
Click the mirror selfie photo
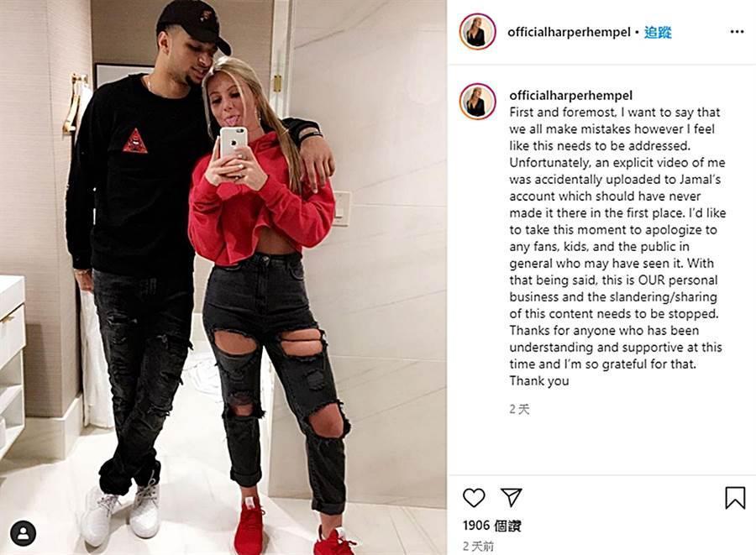(223, 277)
